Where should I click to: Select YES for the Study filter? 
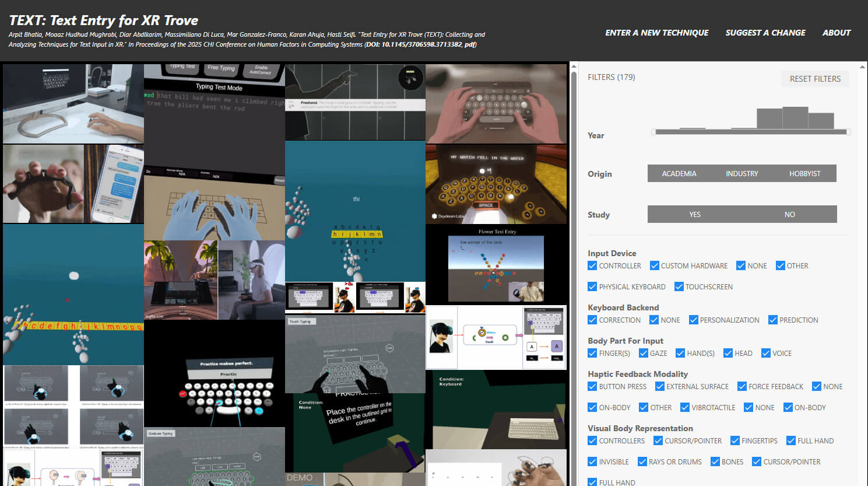tap(694, 215)
